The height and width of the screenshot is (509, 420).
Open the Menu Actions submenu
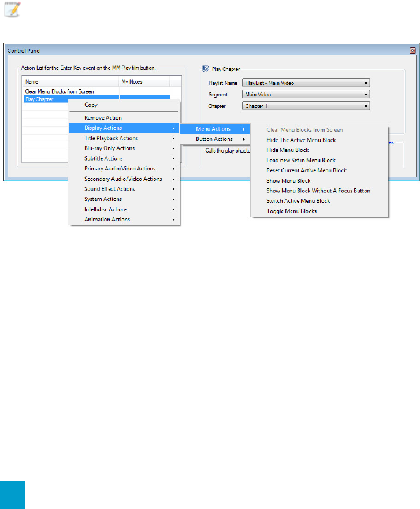(215, 129)
